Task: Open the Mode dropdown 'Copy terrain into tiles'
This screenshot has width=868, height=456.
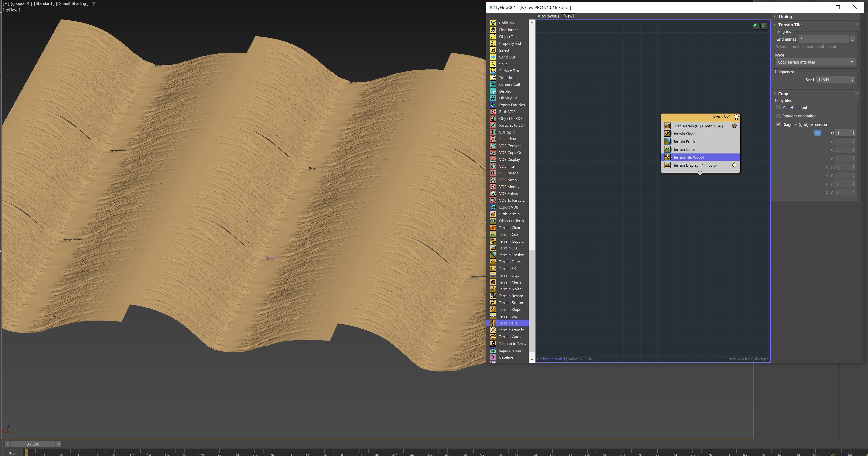Action: pyautogui.click(x=815, y=62)
